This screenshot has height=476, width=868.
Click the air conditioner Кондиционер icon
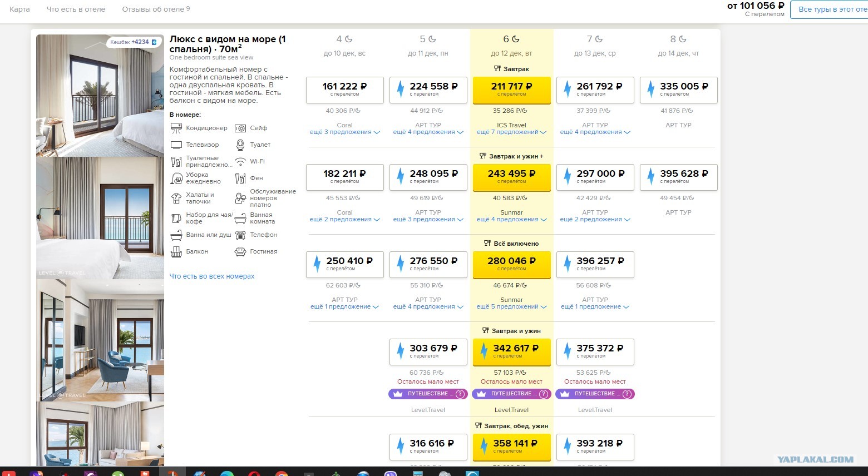click(176, 128)
